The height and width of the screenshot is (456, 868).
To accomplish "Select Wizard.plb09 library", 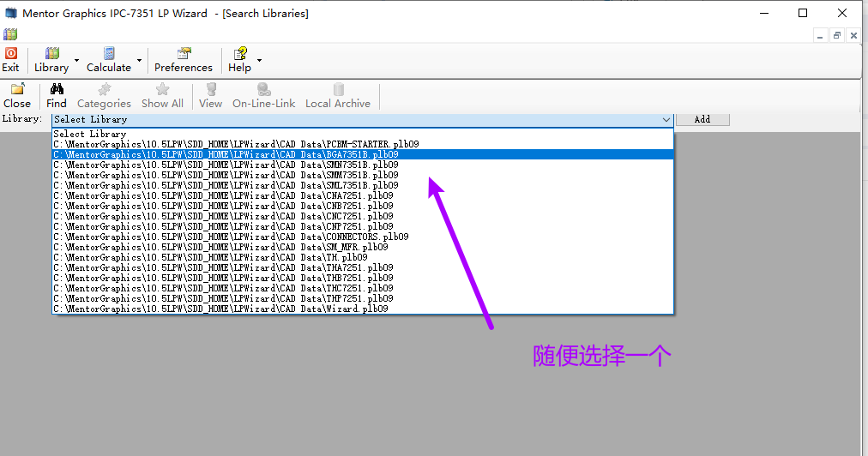I will click(363, 309).
